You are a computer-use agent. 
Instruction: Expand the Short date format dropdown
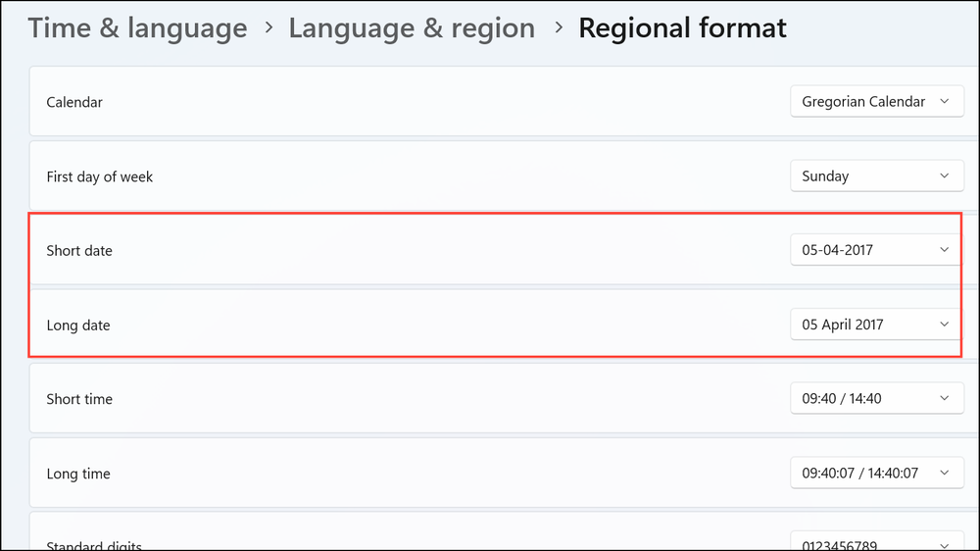[876, 250]
